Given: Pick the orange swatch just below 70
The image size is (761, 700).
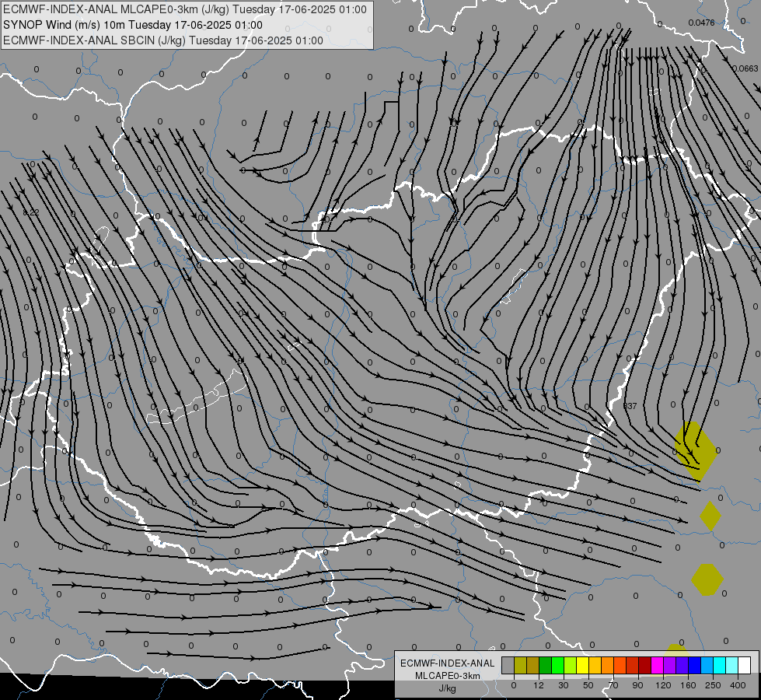Looking at the screenshot, I should pyautogui.click(x=608, y=665).
